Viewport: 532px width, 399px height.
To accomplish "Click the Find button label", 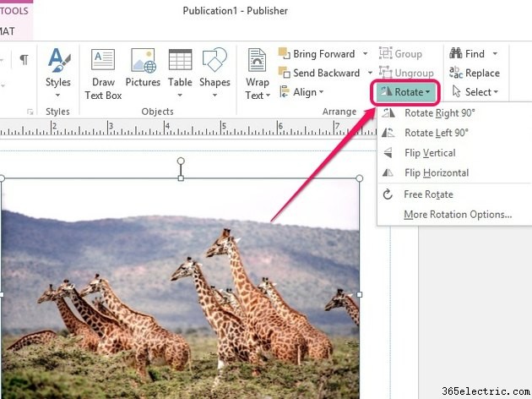I will pyautogui.click(x=475, y=53).
